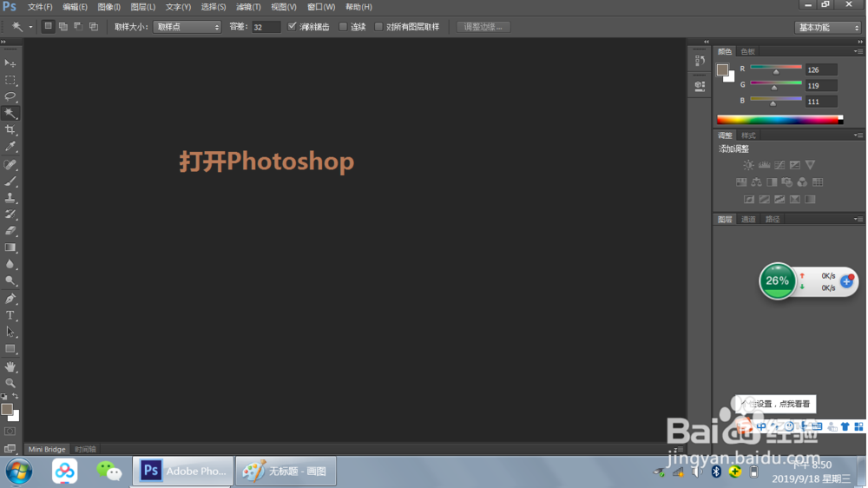Open the Image menu
This screenshot has width=868, height=488.
[x=108, y=7]
